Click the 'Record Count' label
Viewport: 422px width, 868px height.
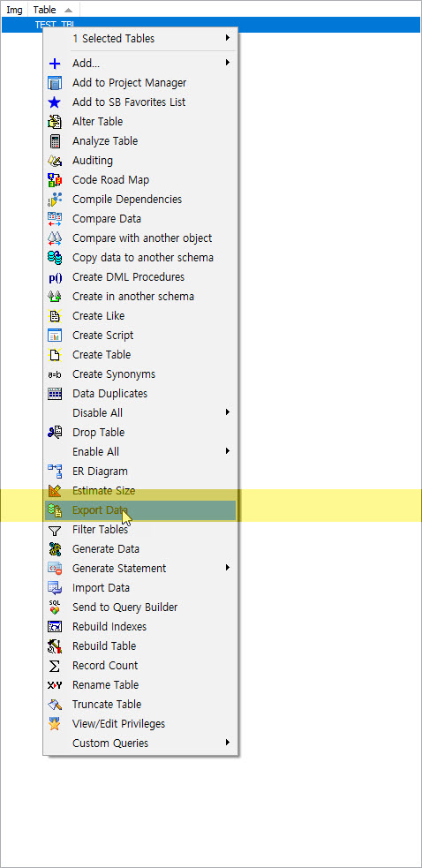pyautogui.click(x=105, y=666)
